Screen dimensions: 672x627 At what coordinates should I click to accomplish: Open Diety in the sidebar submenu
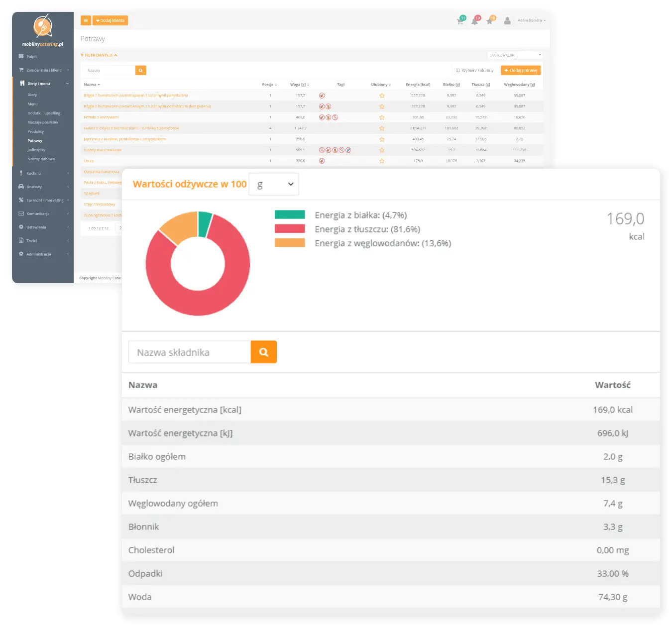(32, 95)
